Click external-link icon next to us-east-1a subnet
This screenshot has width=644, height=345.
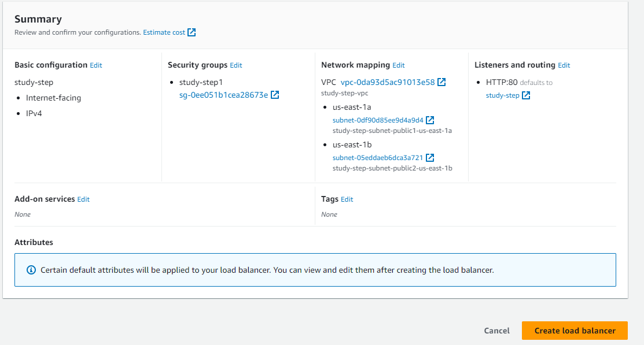(430, 120)
